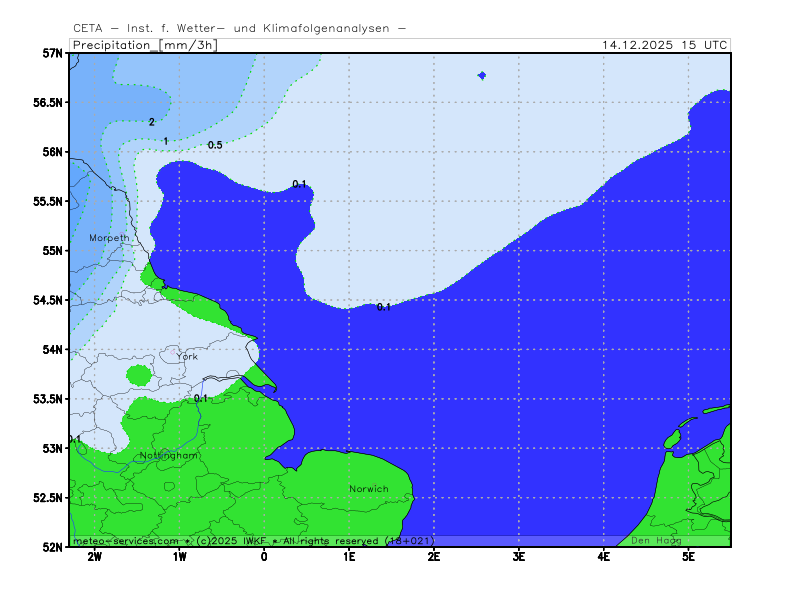800x600 pixels.
Task: Select the contour label 2
Action: tap(152, 122)
